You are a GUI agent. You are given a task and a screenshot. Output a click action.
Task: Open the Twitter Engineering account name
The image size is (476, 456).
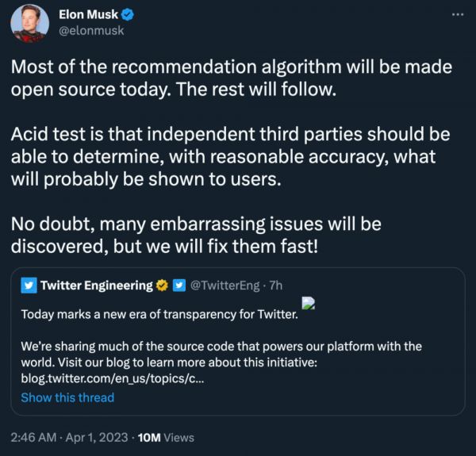click(96, 285)
